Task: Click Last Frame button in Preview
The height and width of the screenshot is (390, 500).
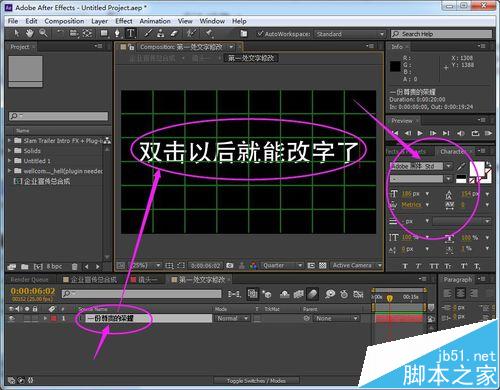Action: [446, 133]
